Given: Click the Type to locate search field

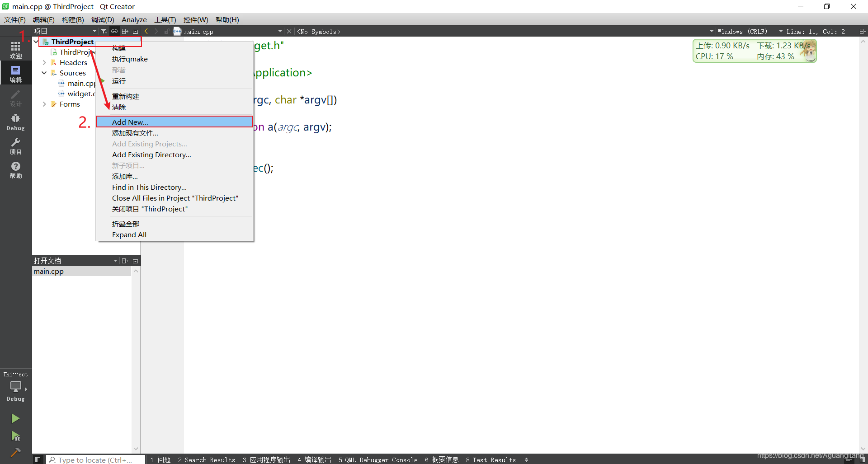Looking at the screenshot, I should click(96, 459).
